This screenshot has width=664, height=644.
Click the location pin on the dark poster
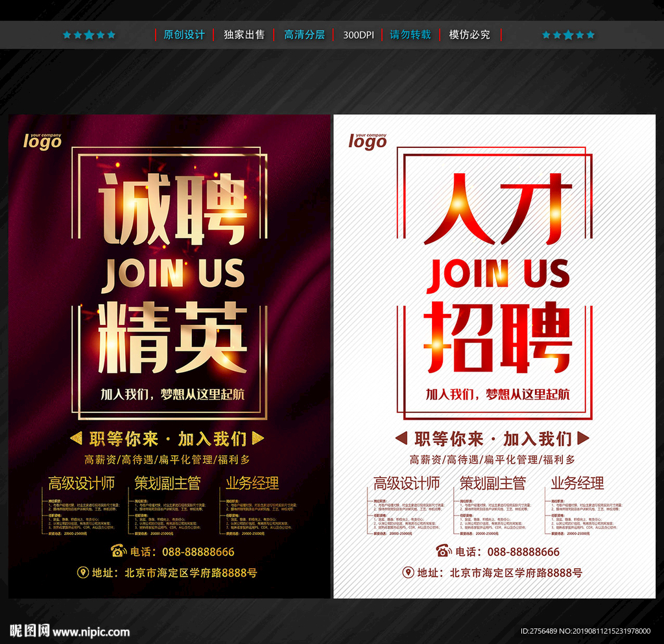pos(82,573)
